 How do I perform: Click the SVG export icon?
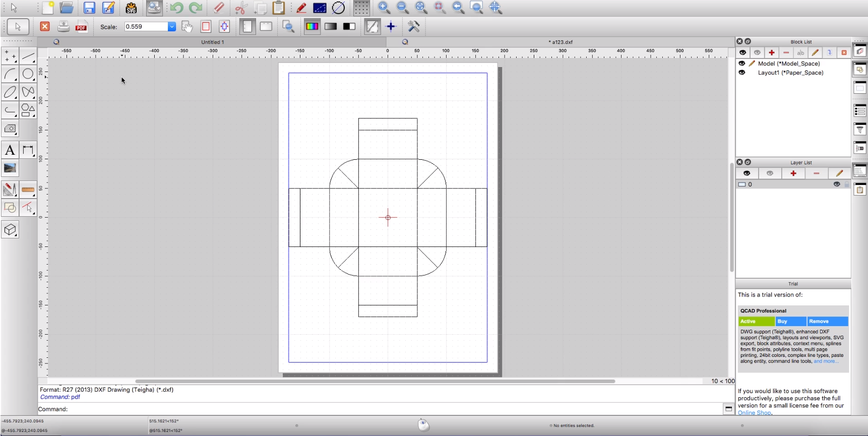pos(131,8)
